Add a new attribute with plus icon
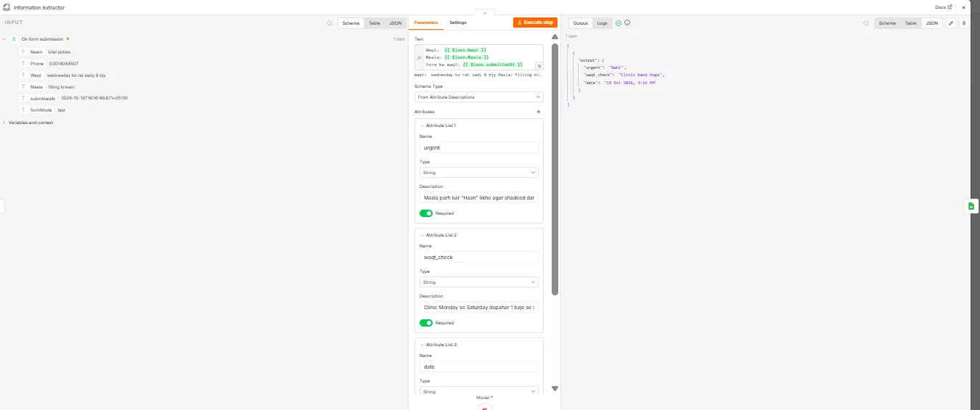The width and height of the screenshot is (980, 410). point(539,112)
